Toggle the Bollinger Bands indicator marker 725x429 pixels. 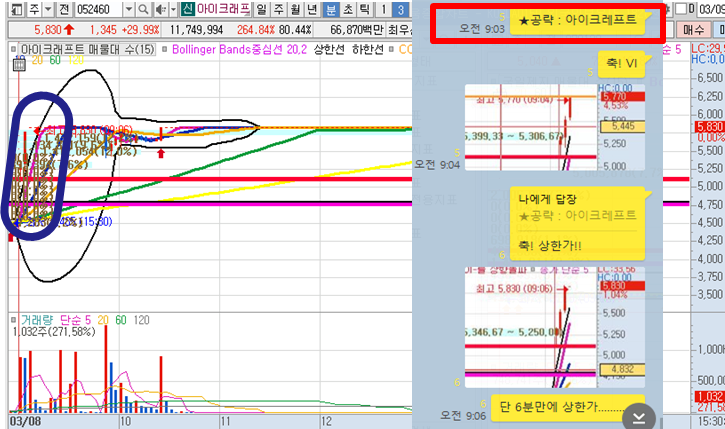click(x=164, y=49)
